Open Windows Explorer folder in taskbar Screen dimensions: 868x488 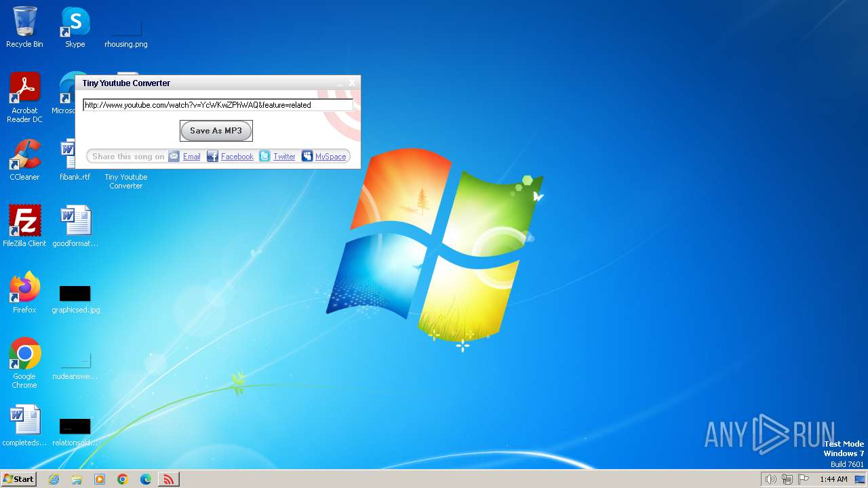pos(77,479)
